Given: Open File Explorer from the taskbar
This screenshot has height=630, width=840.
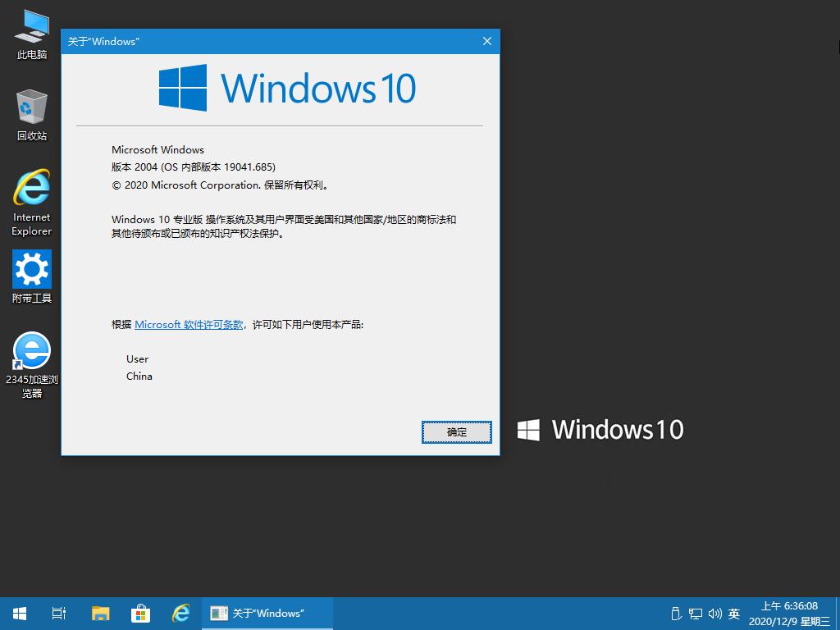Looking at the screenshot, I should (100, 614).
